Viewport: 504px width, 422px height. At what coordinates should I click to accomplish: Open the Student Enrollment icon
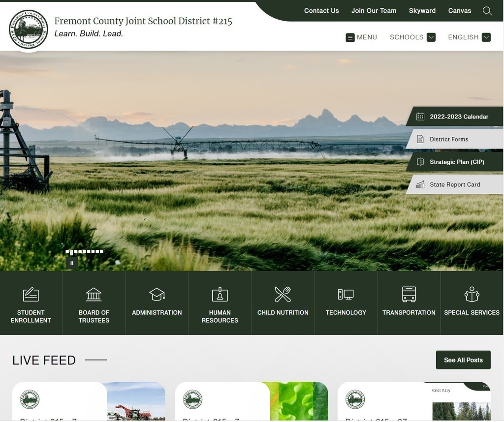click(31, 295)
